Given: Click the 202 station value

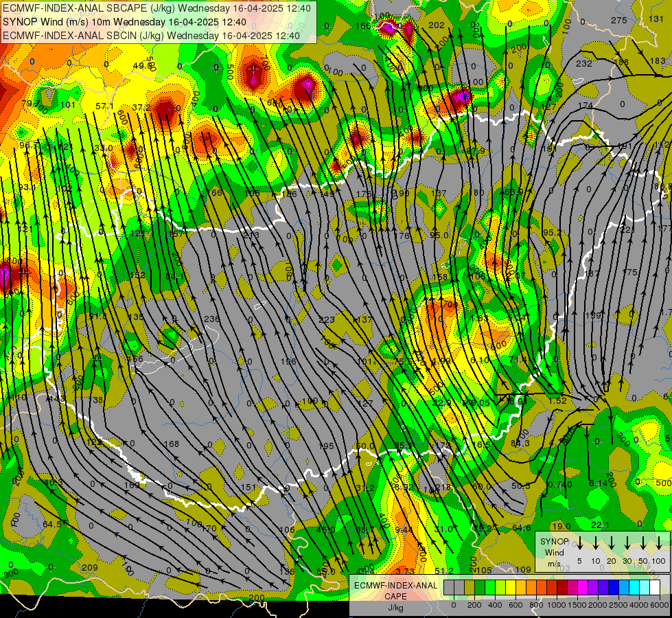Looking at the screenshot, I should 437,25.
